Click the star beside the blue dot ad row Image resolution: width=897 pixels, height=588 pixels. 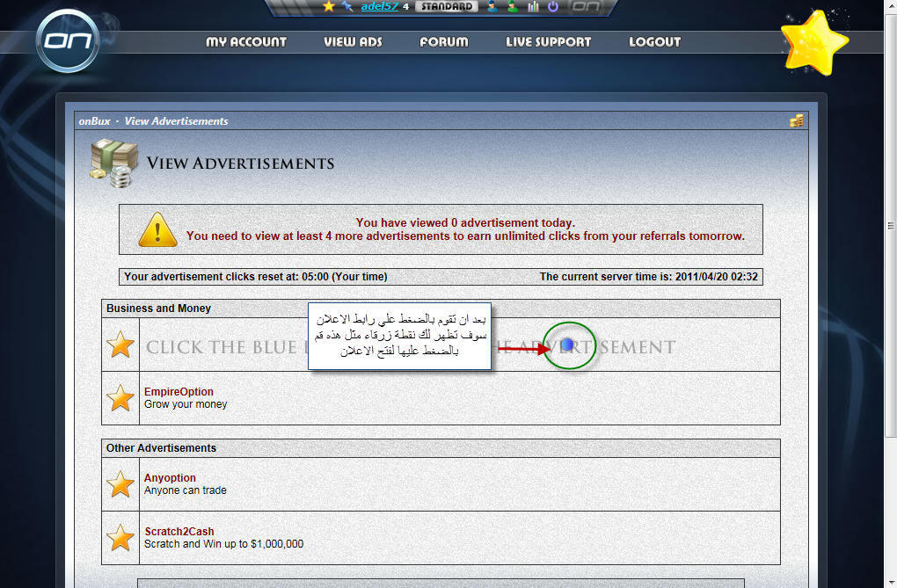[x=120, y=345]
